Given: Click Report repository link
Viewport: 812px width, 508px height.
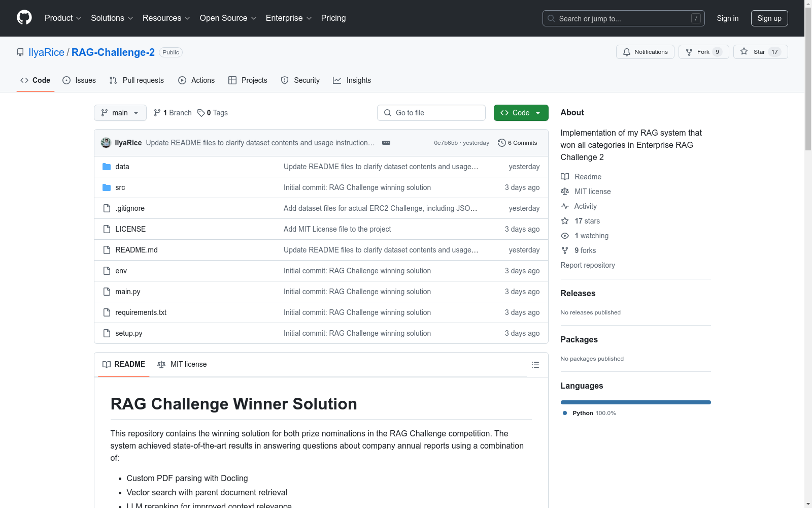Looking at the screenshot, I should [x=588, y=265].
